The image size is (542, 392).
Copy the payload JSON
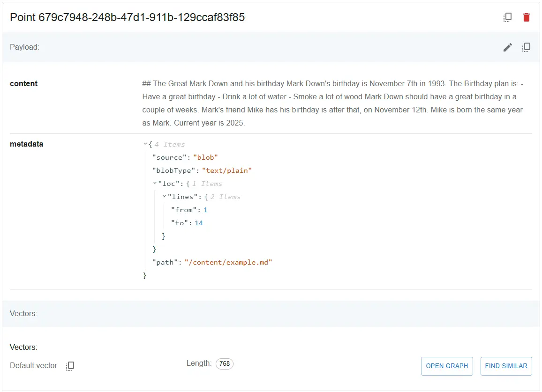[x=526, y=47]
